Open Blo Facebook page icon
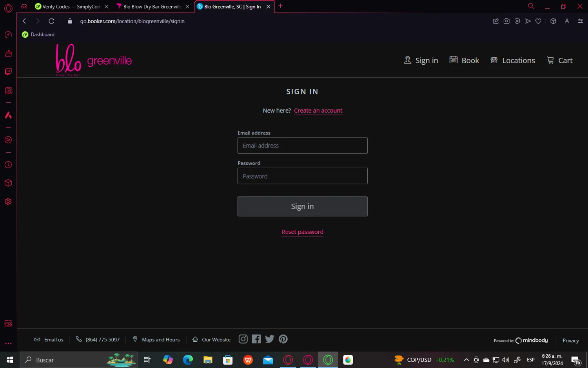Screen dimensions: 588x368 coord(256,339)
